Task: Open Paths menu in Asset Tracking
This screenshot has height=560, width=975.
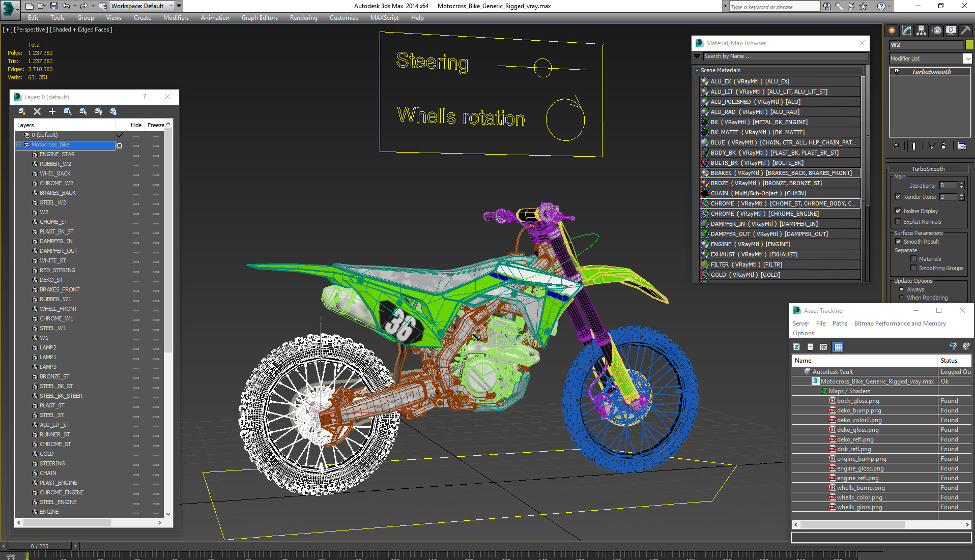Action: click(840, 323)
